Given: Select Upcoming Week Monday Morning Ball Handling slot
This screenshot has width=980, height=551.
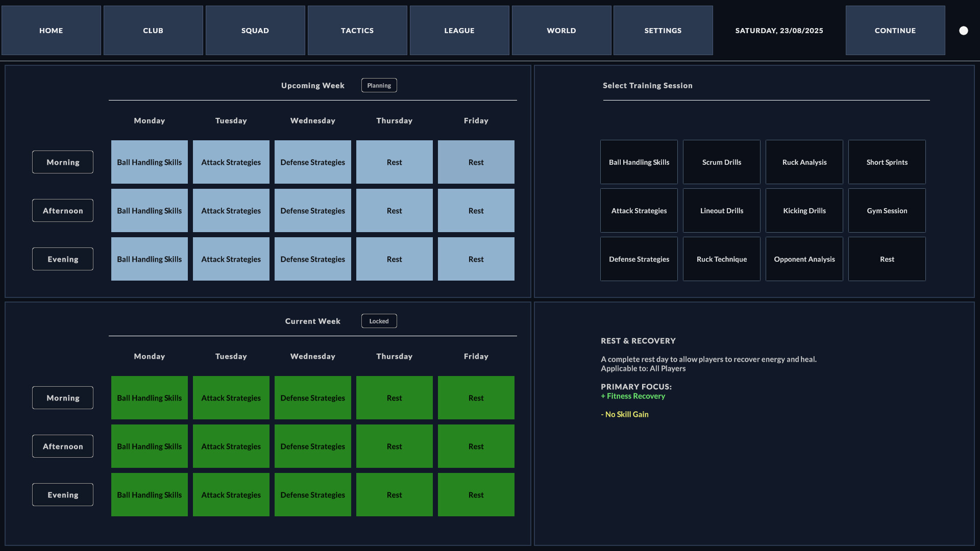Looking at the screenshot, I should point(150,162).
